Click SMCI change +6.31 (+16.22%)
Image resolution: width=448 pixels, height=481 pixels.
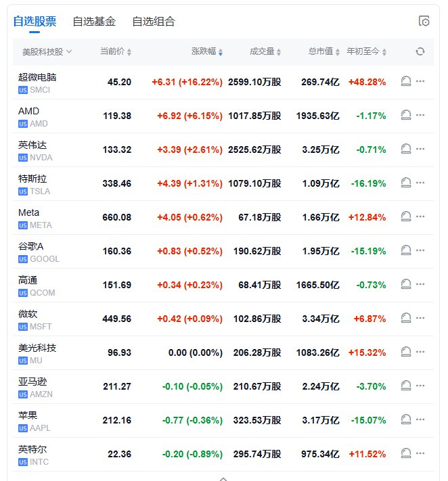tap(187, 82)
